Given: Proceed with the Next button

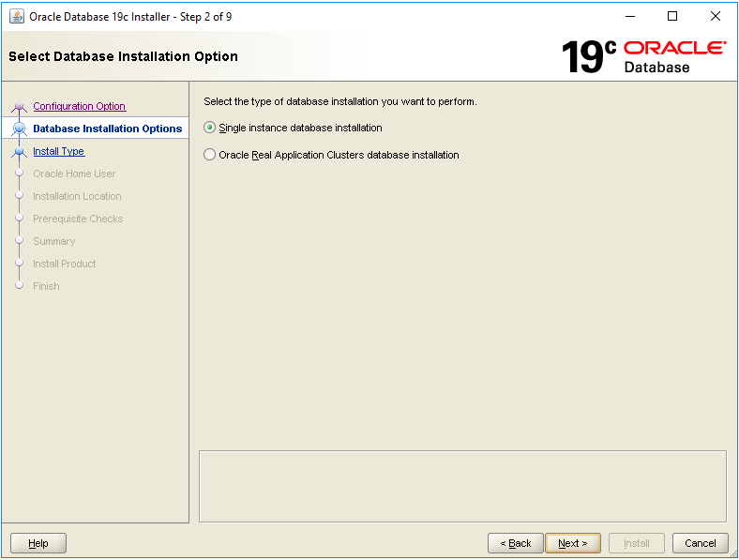Looking at the screenshot, I should 572,543.
